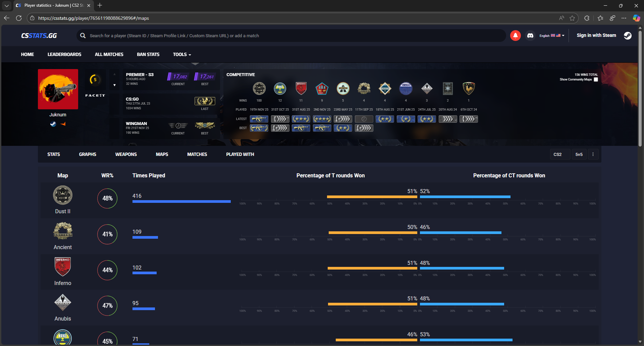Select the Ancient competitive map badge
This screenshot has height=346, width=644.
coord(364,89)
